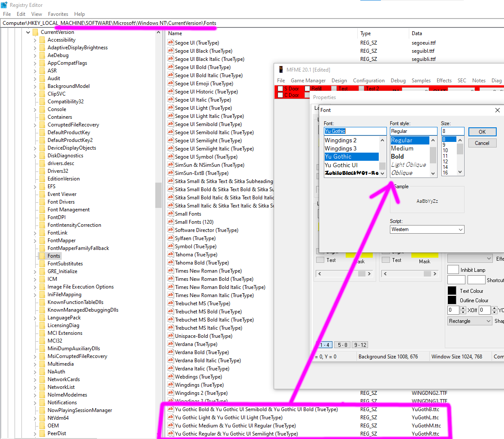Screen dimensions: 504x439
Task: Click the Unispace-Bold (TrueType) value icon
Action: (170, 336)
